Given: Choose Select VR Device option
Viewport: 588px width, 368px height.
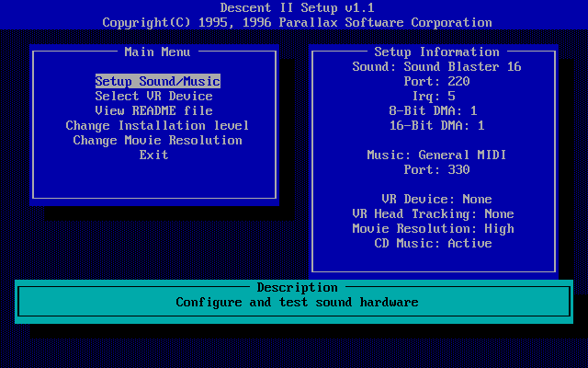Looking at the screenshot, I should pos(153,96).
